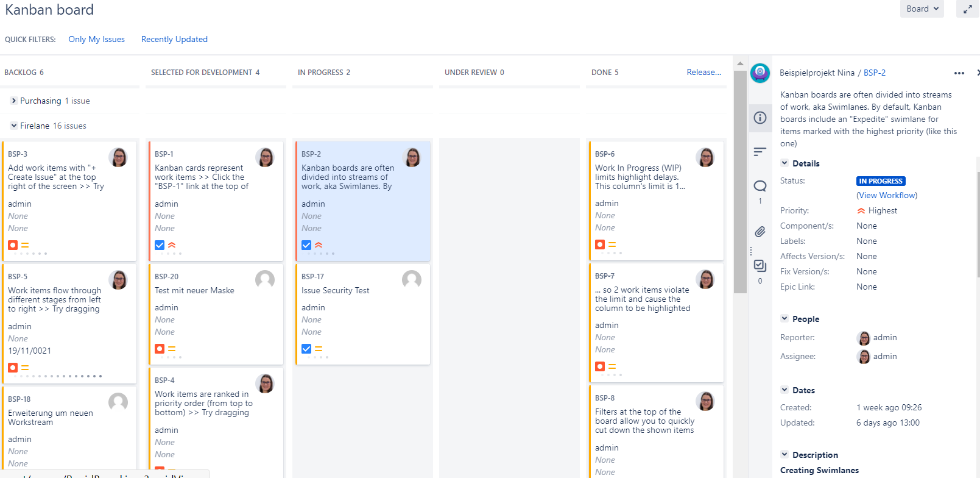Toggle the Recently Updated quick filter

click(174, 39)
